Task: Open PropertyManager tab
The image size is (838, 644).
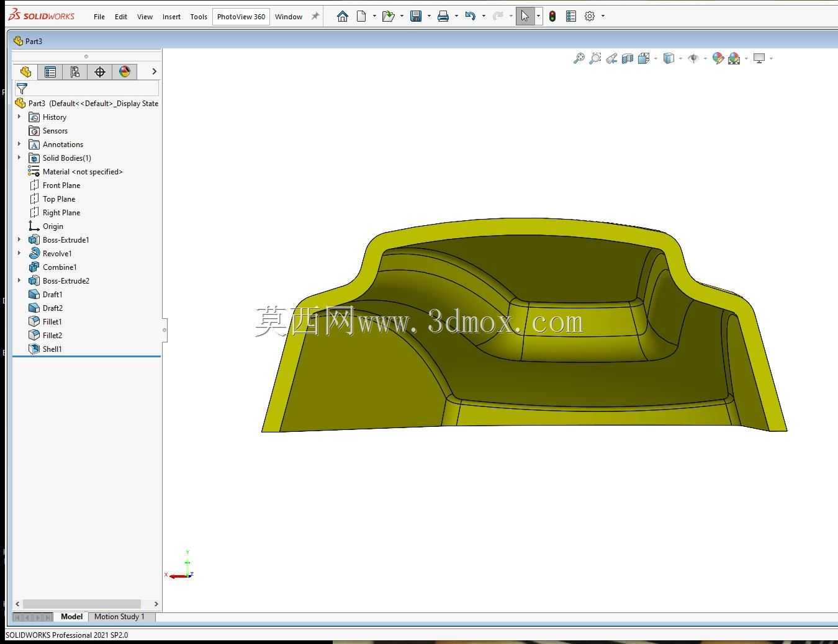Action: (x=50, y=72)
